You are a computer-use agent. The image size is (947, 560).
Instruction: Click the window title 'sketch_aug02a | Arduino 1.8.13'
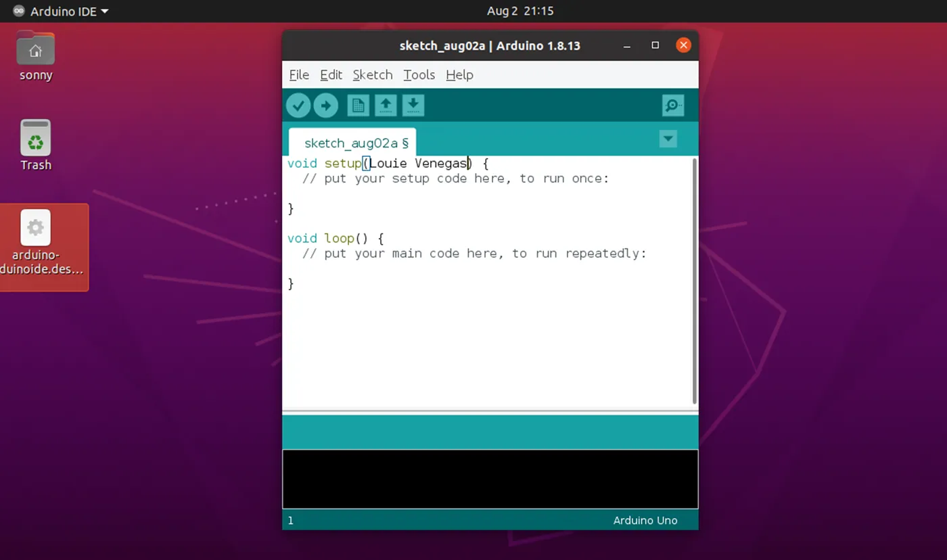pos(490,46)
